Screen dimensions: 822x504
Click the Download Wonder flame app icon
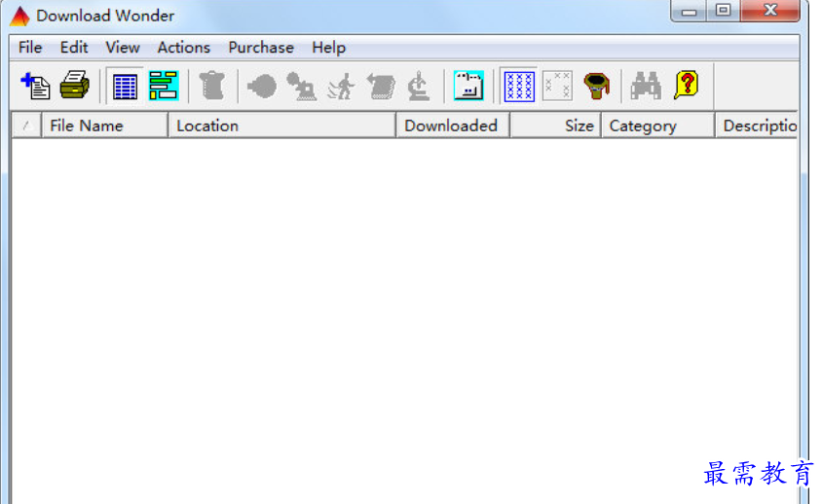pos(19,17)
